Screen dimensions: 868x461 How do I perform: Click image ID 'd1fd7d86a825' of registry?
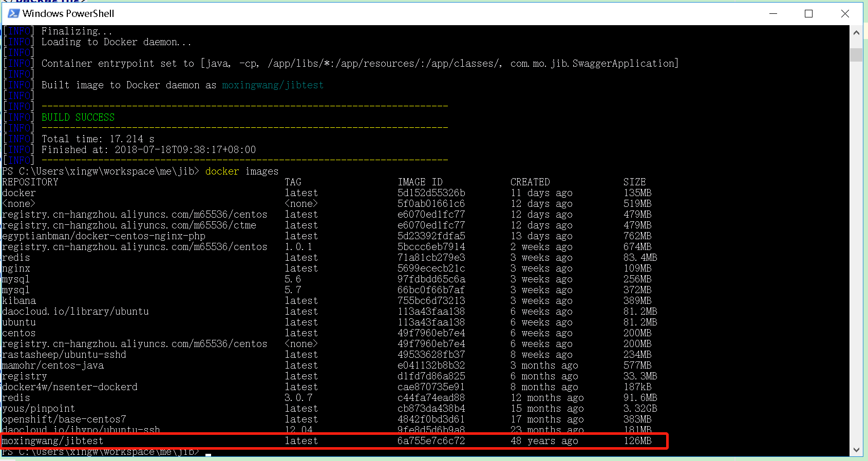pyautogui.click(x=431, y=376)
